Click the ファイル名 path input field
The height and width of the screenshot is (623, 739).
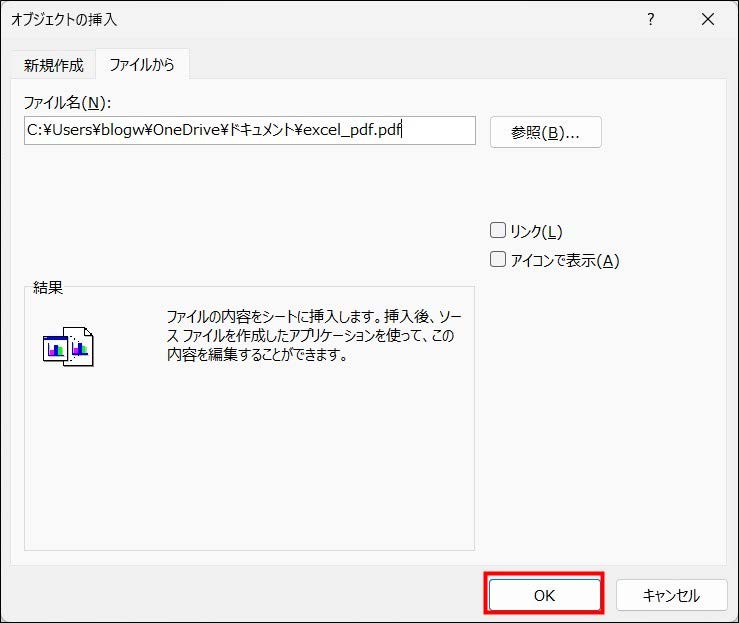click(249, 130)
